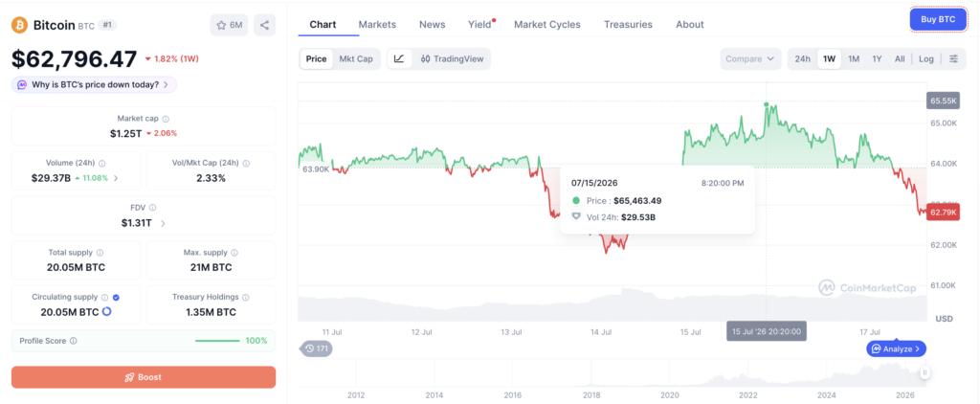Image resolution: width=980 pixels, height=404 pixels.
Task: Open chart settings sliders icon
Action: 953,58
